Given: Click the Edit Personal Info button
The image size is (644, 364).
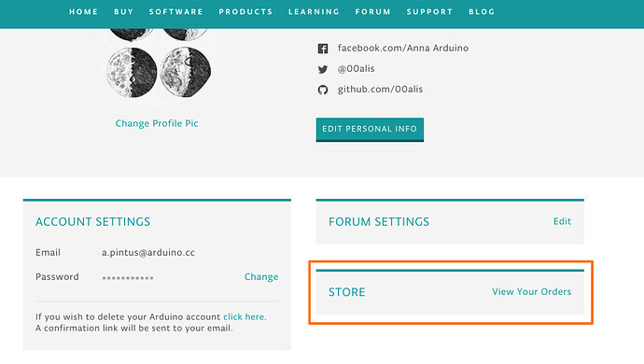Looking at the screenshot, I should (370, 130).
